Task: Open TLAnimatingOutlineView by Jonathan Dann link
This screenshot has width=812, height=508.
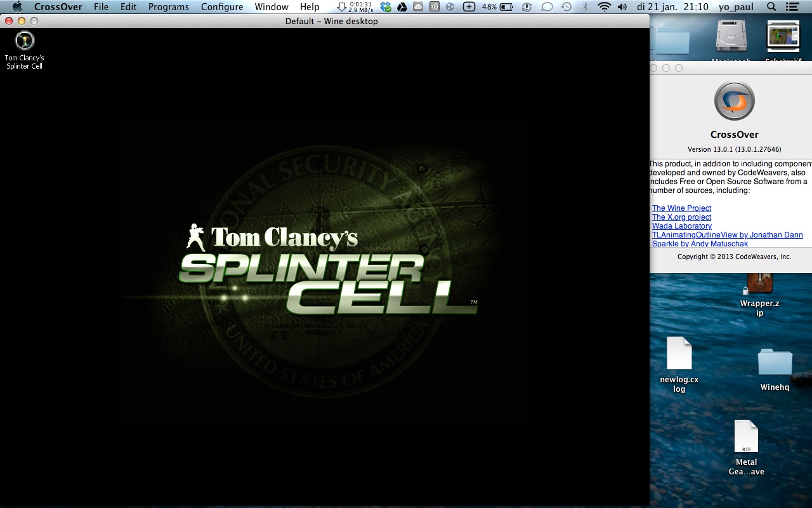Action: [x=727, y=235]
